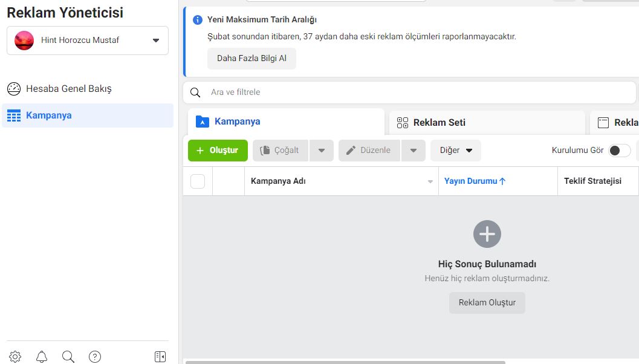
Task: Click the large plus circle icon
Action: pyautogui.click(x=487, y=234)
